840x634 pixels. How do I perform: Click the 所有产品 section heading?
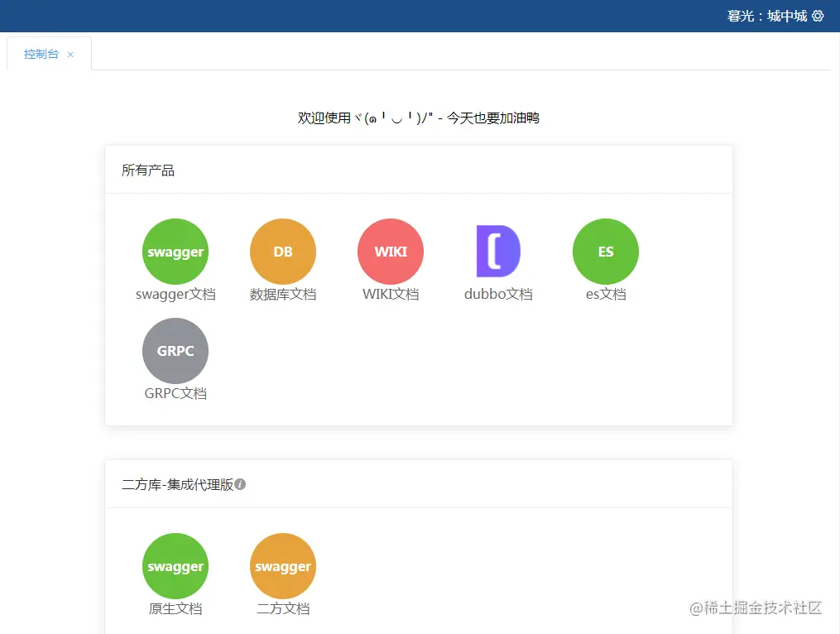pos(148,171)
